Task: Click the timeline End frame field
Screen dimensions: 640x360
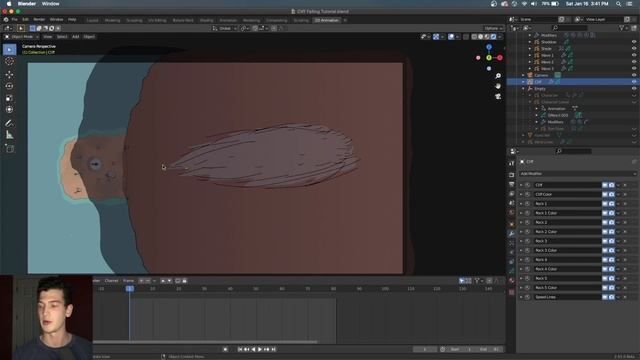Action: (489, 349)
